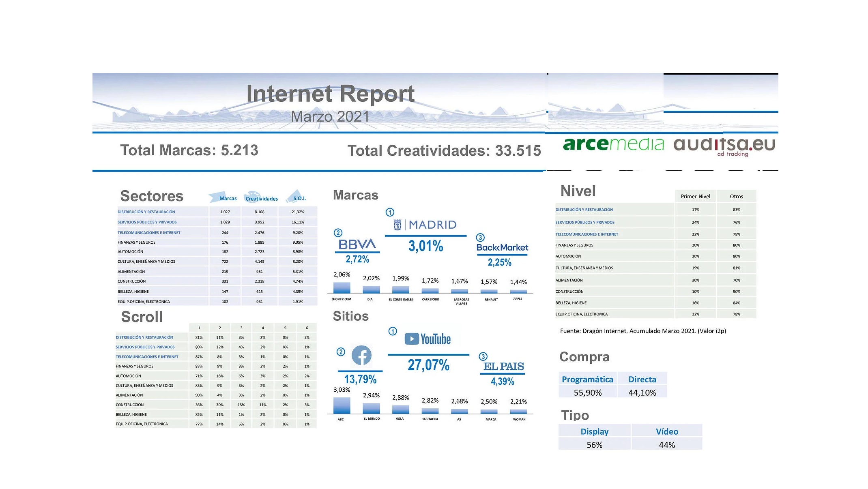The height and width of the screenshot is (489, 868).
Task: Select DISTRIBUCIÓN Y RESTAURACIÓN in Sectores table
Action: [x=146, y=212]
